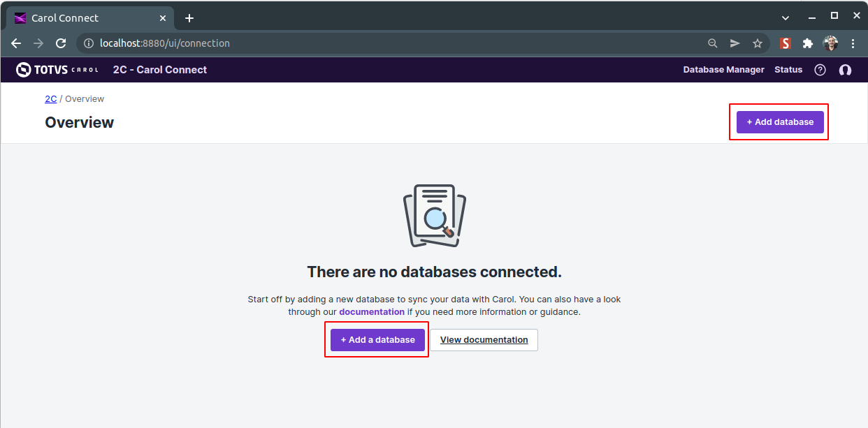Open the red S browser extension icon
The width and height of the screenshot is (868, 428).
786,43
